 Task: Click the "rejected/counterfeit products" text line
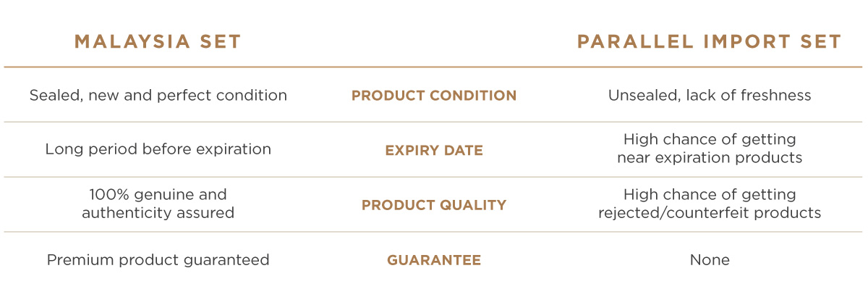click(x=710, y=213)
